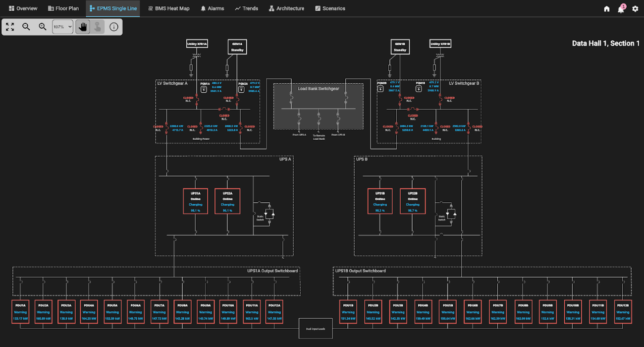
Task: Click the Dual Input Loads box
Action: [x=316, y=329]
